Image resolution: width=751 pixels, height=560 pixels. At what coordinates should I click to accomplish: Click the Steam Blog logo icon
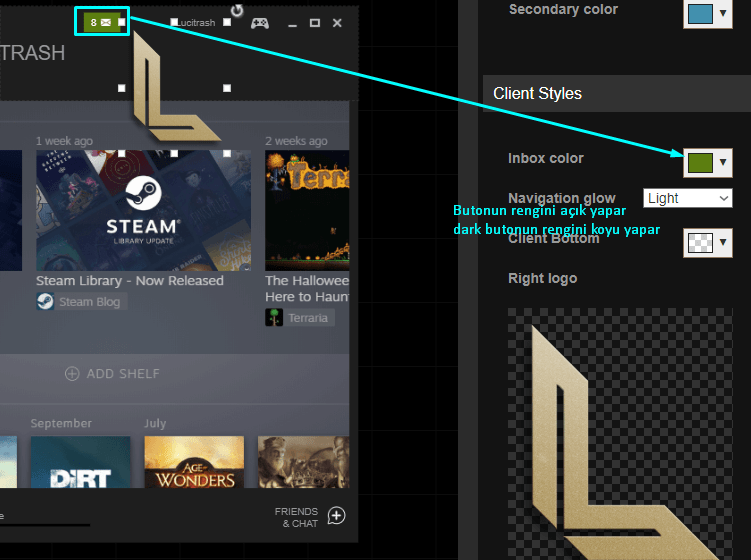click(x=45, y=301)
